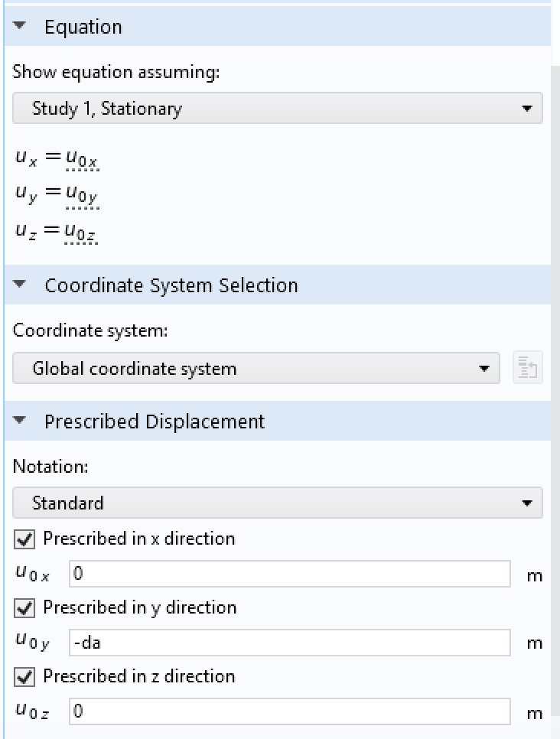Click the underlined u0z term in the equation
This screenshot has height=739, width=560.
pyautogui.click(x=82, y=230)
